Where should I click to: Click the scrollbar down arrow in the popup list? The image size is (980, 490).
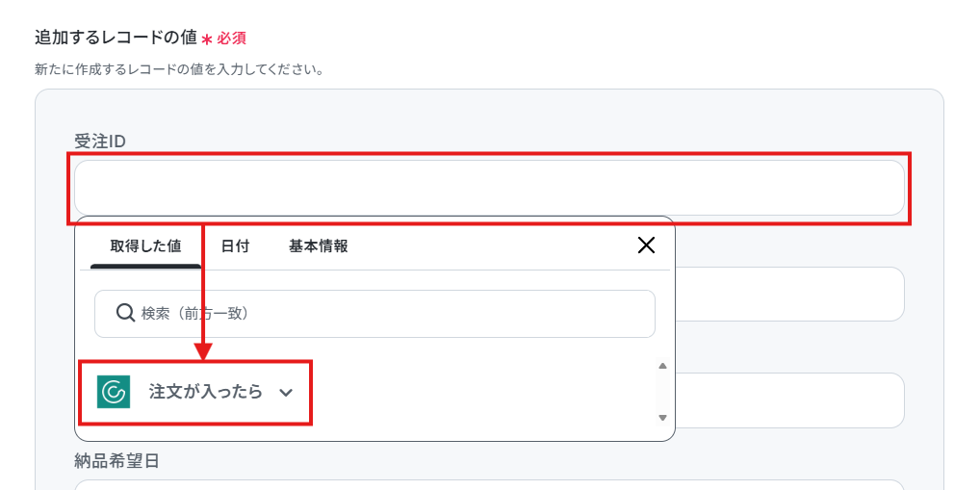click(663, 418)
